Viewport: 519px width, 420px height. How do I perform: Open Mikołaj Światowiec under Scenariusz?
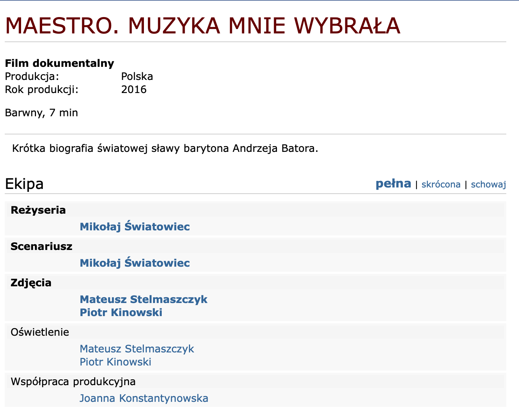click(134, 263)
